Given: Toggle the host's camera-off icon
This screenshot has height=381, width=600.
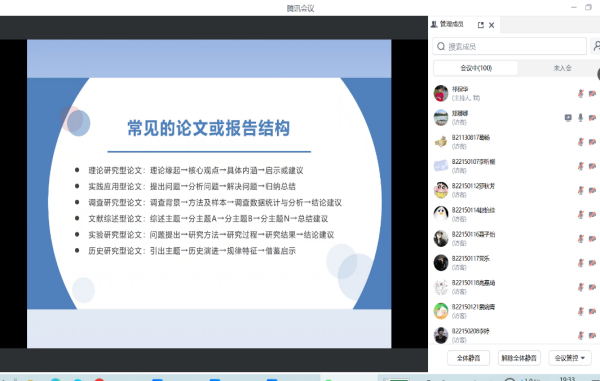Looking at the screenshot, I should [592, 94].
